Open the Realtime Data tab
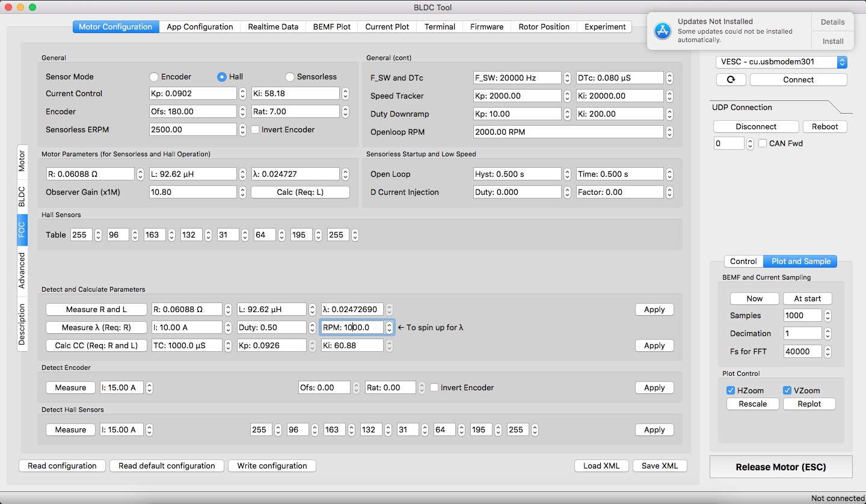This screenshot has height=504, width=866. 273,26
